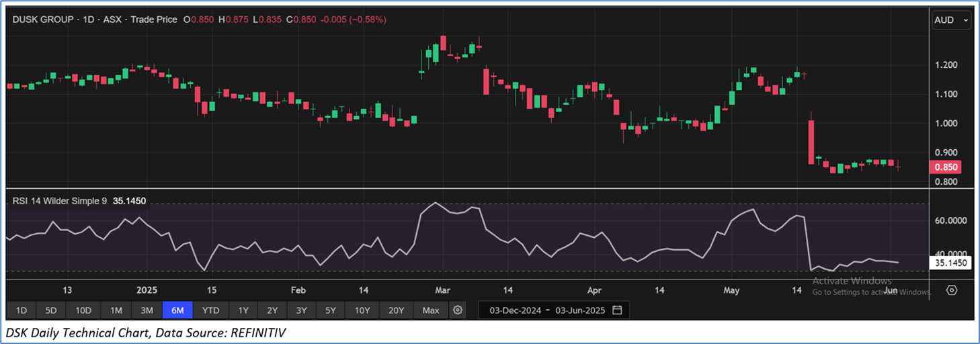Edit the start date 03-Dec-2024
This screenshot has height=344, width=980.
(514, 310)
